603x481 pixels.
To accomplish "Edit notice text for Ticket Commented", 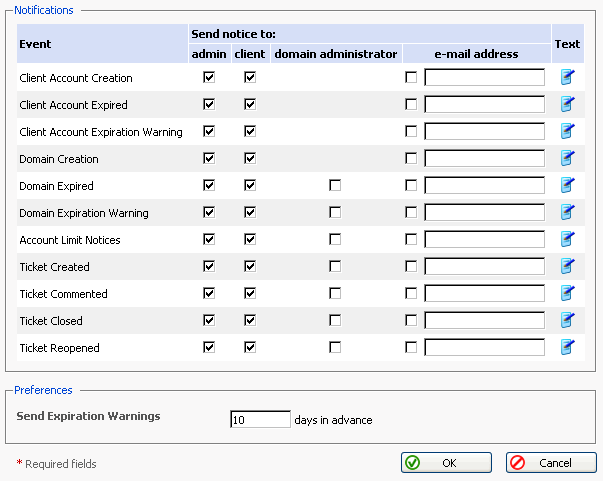I will pos(567,293).
